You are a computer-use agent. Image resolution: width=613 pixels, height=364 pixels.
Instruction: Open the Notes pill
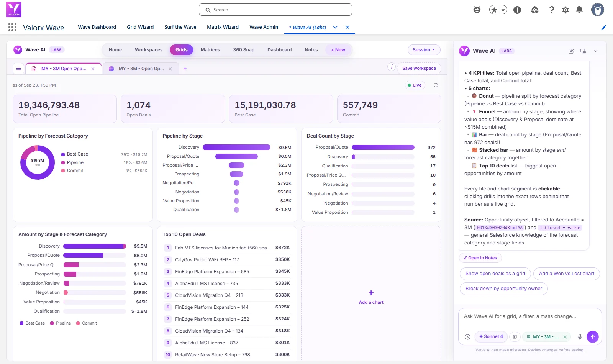pyautogui.click(x=311, y=50)
